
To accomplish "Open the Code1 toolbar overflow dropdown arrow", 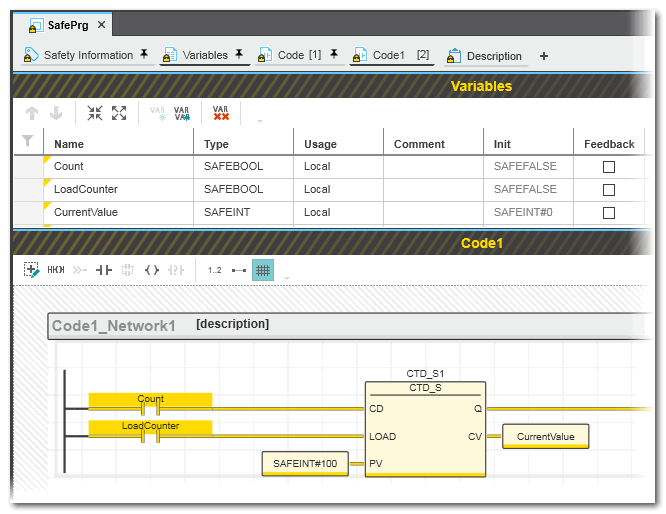I will 287,278.
